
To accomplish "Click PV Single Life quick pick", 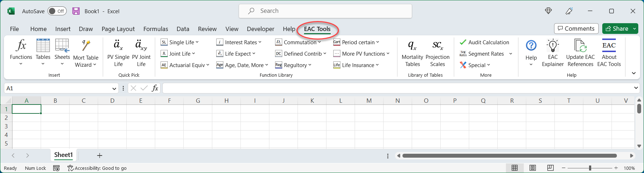I will [x=118, y=53].
